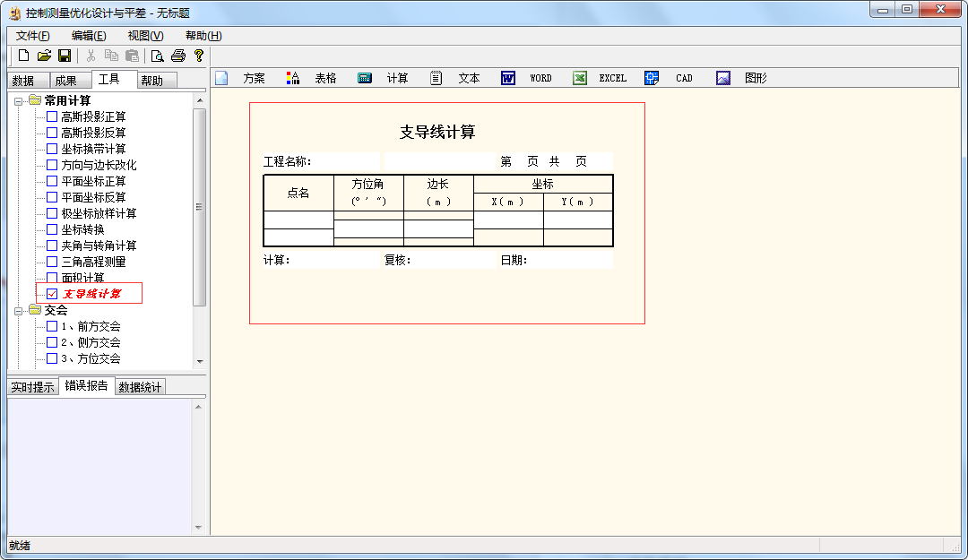Screen dimensions: 968x560
Task: Open the 文件(F) menu
Action: point(33,36)
